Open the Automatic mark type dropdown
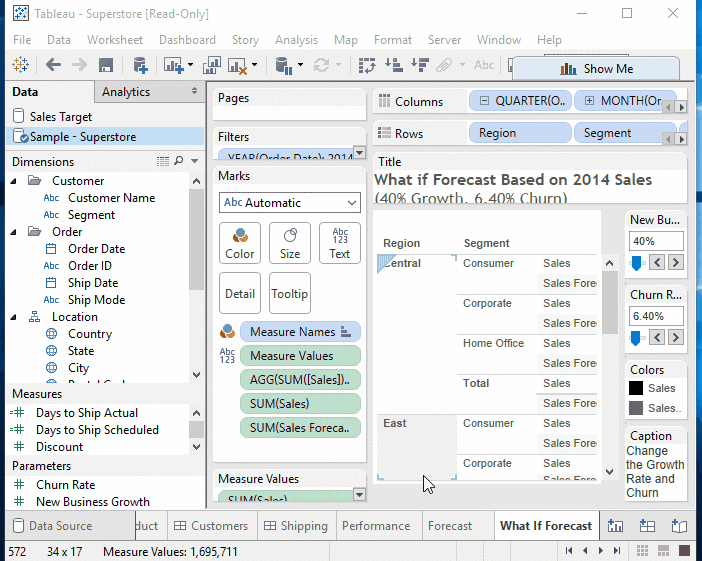This screenshot has width=702, height=561. coord(290,203)
